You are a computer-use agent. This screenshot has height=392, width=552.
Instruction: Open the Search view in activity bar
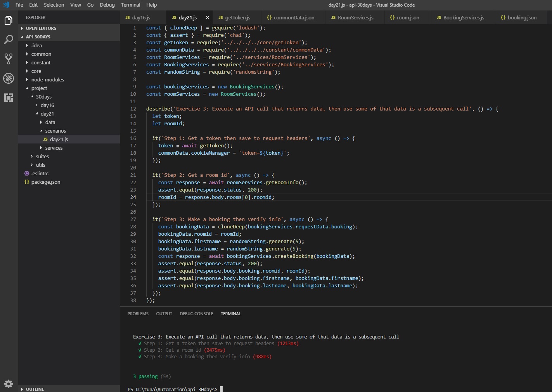click(9, 39)
